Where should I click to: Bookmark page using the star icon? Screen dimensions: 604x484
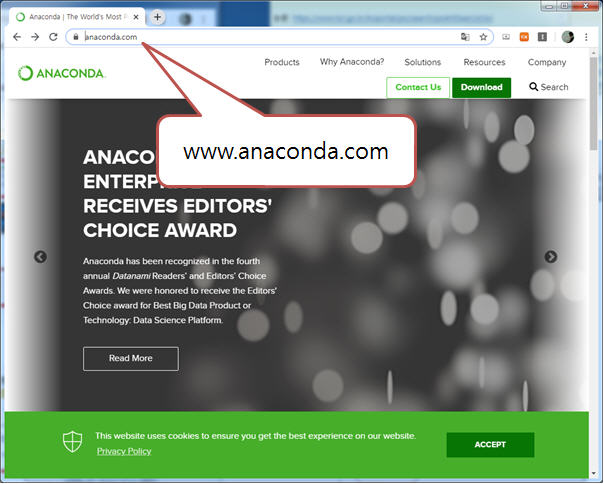(x=483, y=37)
